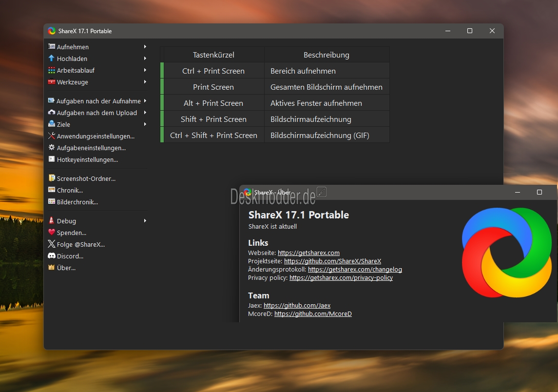The image size is (558, 392).
Task: Open the github.com/Jaex team link
Action: (297, 306)
